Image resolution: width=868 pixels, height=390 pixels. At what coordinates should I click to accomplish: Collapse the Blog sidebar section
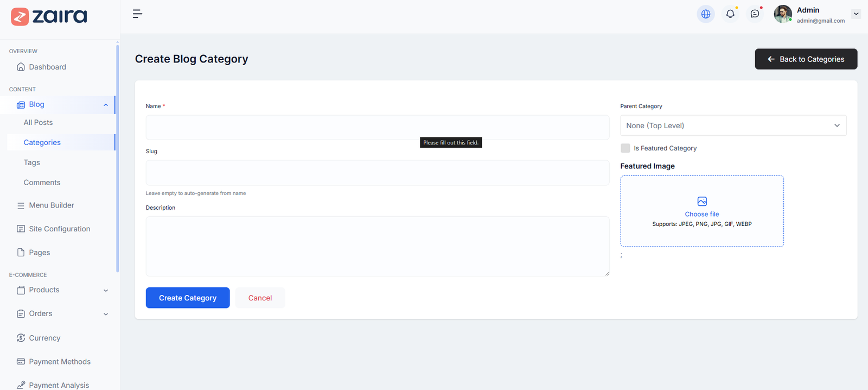pos(106,105)
